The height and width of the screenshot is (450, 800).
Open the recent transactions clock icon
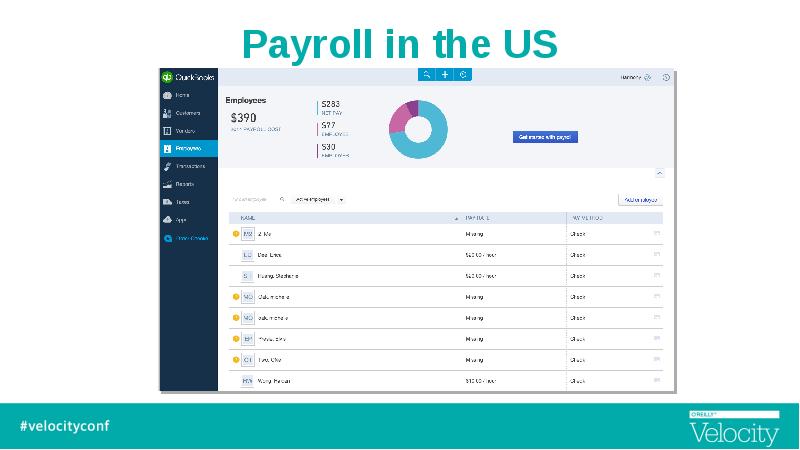[x=463, y=75]
